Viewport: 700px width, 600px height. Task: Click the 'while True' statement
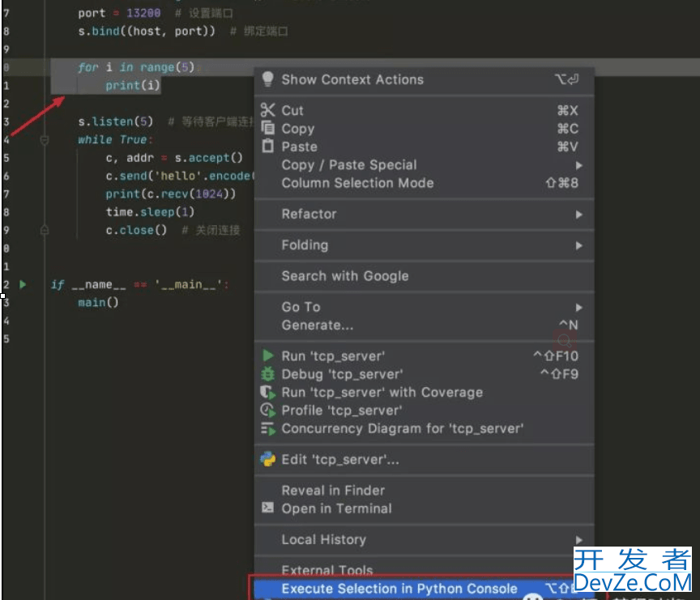(x=115, y=139)
